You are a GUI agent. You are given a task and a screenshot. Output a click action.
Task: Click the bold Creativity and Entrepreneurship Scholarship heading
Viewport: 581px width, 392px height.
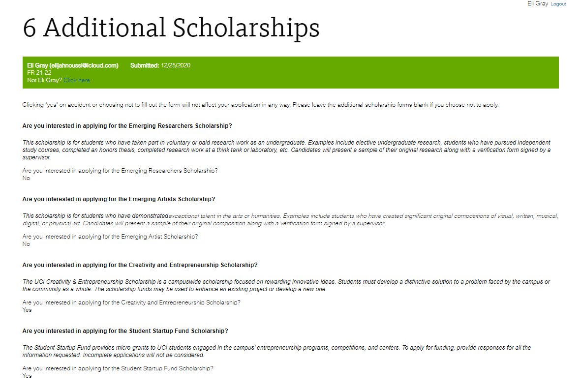(x=140, y=265)
